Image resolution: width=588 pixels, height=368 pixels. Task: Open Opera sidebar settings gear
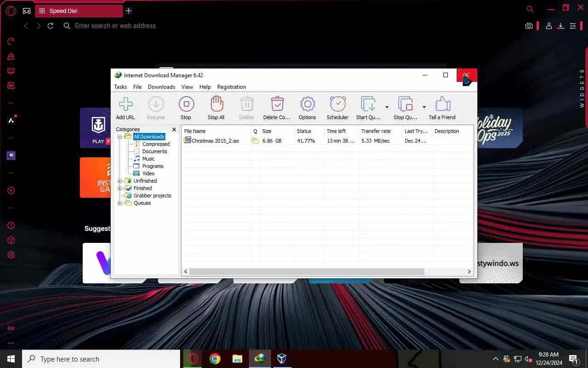(11, 255)
